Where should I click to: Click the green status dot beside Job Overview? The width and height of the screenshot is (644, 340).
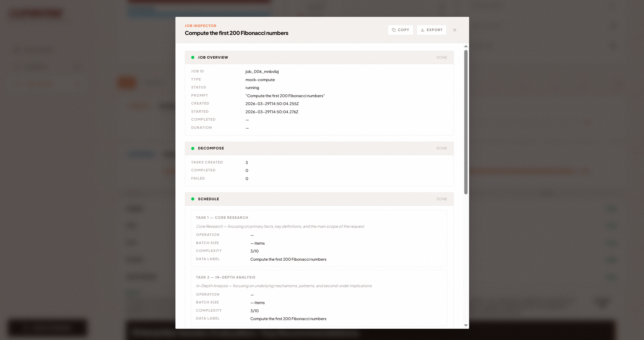[x=193, y=57]
